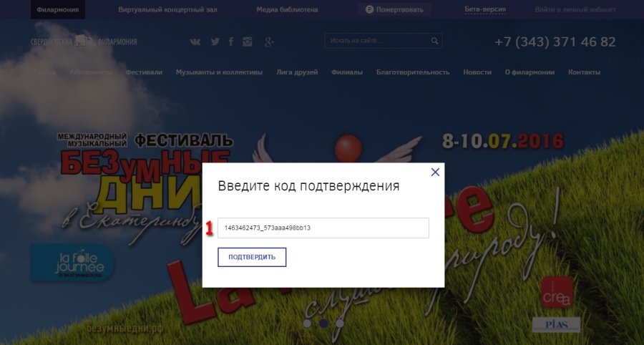Open the Новости menu item
644x345 pixels.
[477, 72]
